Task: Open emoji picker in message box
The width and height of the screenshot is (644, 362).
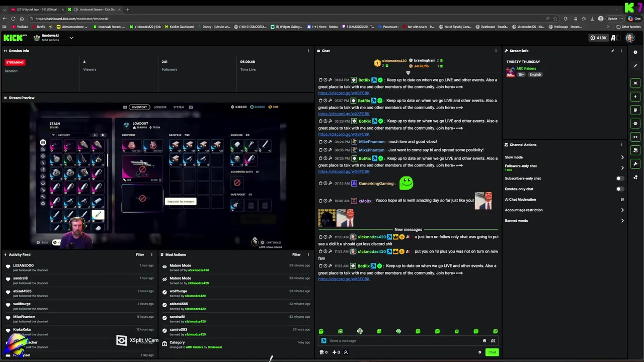Action: point(485,341)
